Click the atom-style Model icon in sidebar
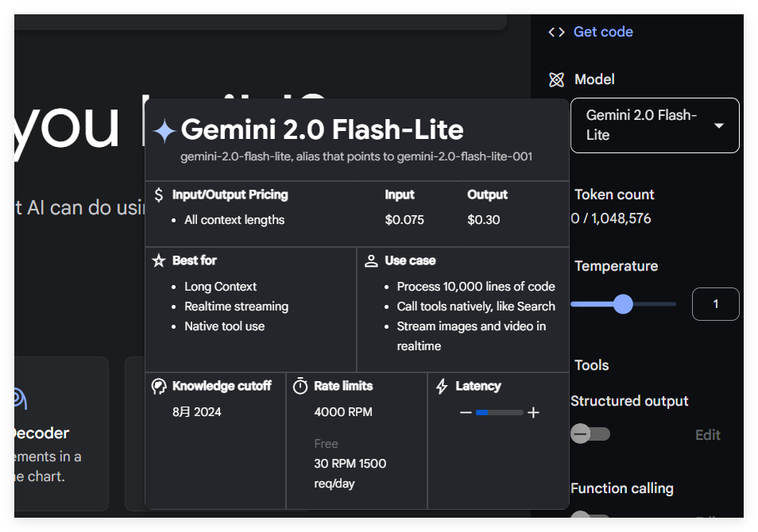 point(556,79)
